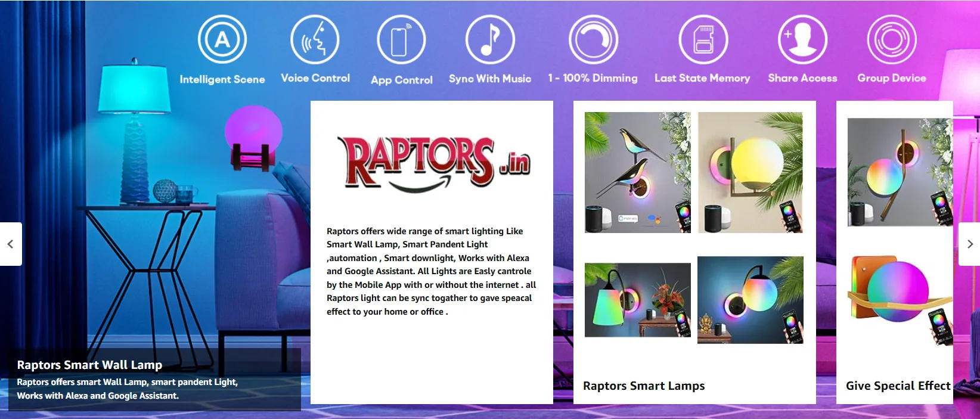Select the yellow globe wall lamp image
Screen dimensions: 980x419
[x=750, y=172]
